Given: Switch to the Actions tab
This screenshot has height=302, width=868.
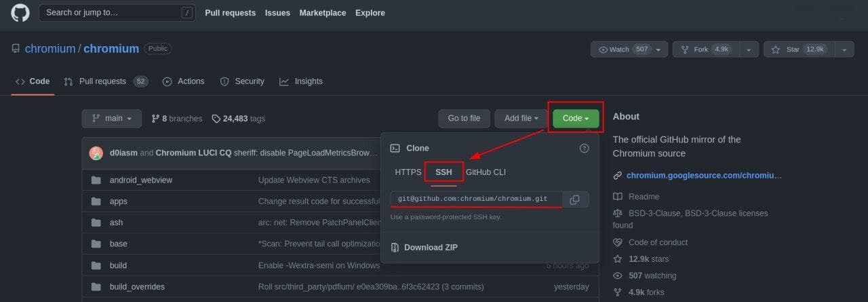Looking at the screenshot, I should tap(184, 81).
